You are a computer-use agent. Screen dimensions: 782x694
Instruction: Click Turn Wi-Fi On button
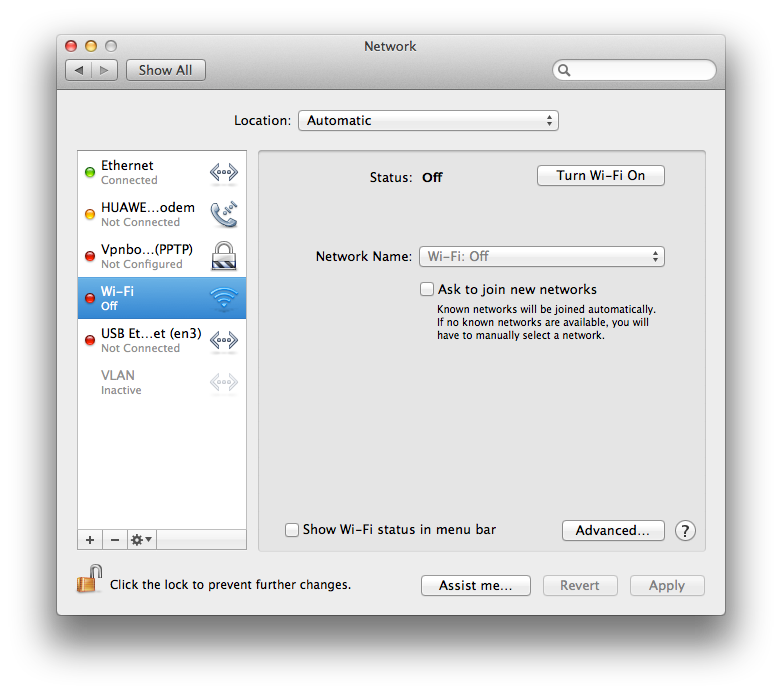[x=600, y=175]
